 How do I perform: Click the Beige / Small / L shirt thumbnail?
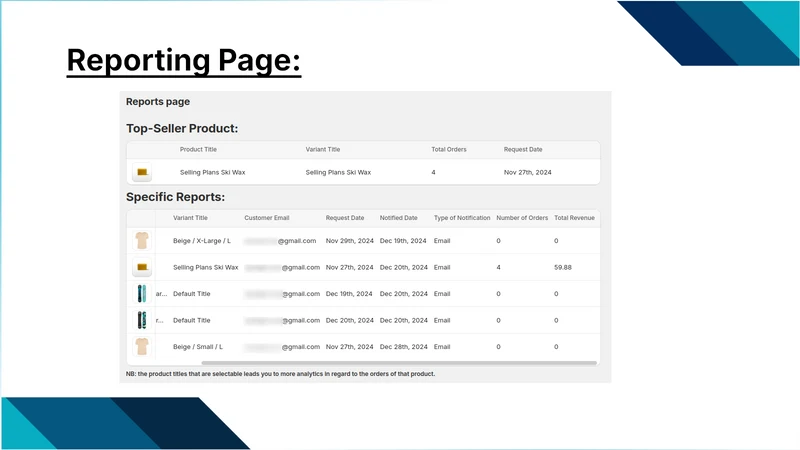142,346
